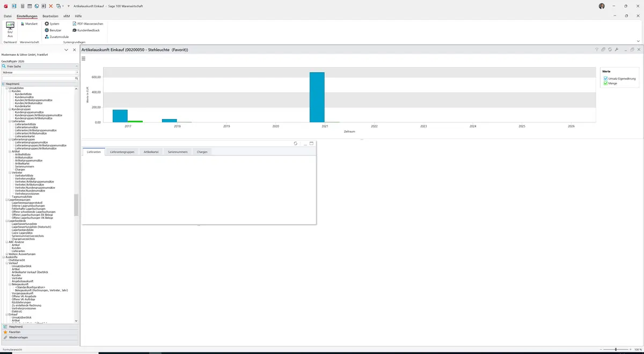The width and height of the screenshot is (644, 354).
Task: Open the calendar icon in the quick access toolbar
Action: [29, 6]
